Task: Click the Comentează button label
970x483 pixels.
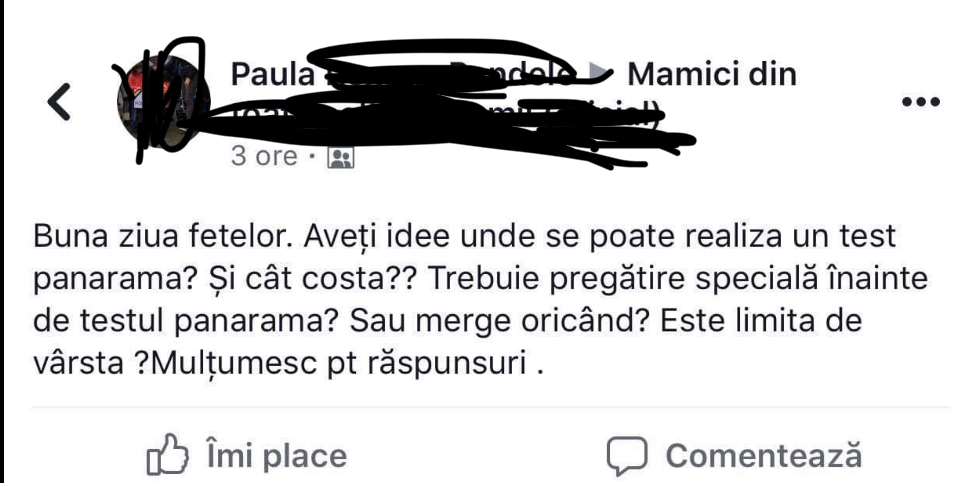Action: 763,456
